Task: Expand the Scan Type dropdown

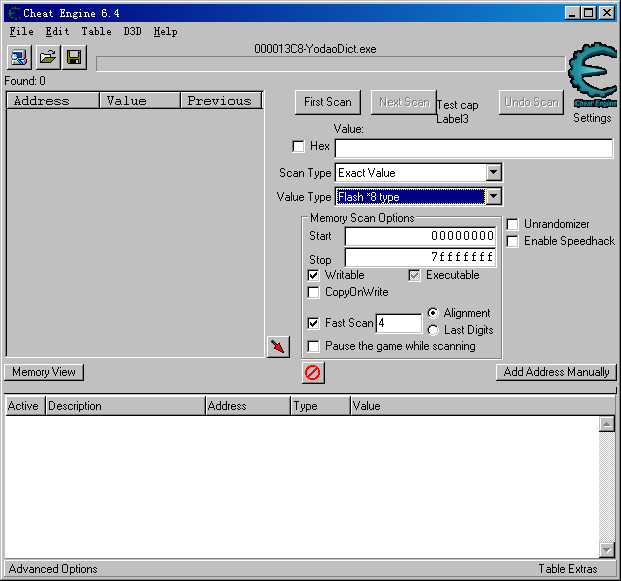Action: (x=493, y=173)
